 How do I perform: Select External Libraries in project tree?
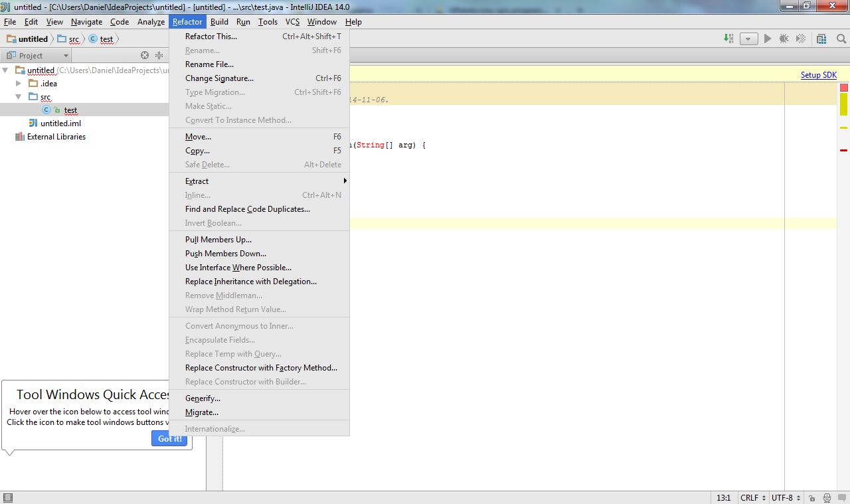pos(56,137)
